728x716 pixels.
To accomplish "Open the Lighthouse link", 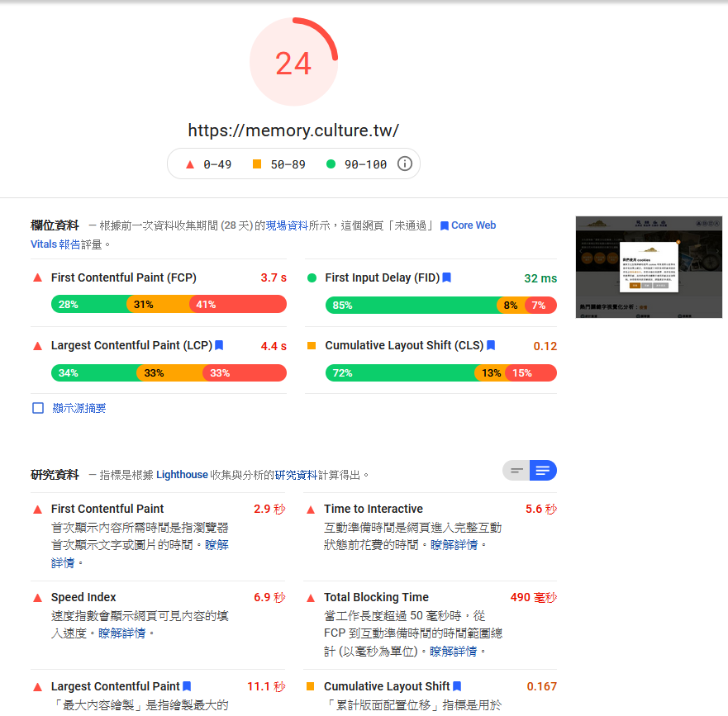I will point(182,475).
